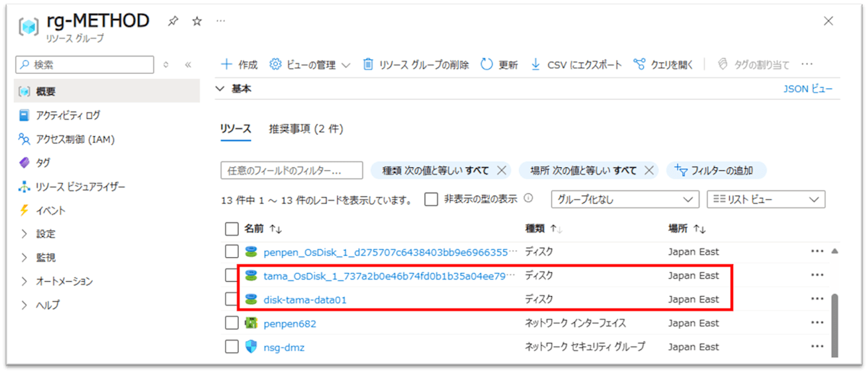Image resolution: width=868 pixels, height=373 pixels.
Task: Click the download icon for CSV にエクスポート
Action: click(x=536, y=64)
